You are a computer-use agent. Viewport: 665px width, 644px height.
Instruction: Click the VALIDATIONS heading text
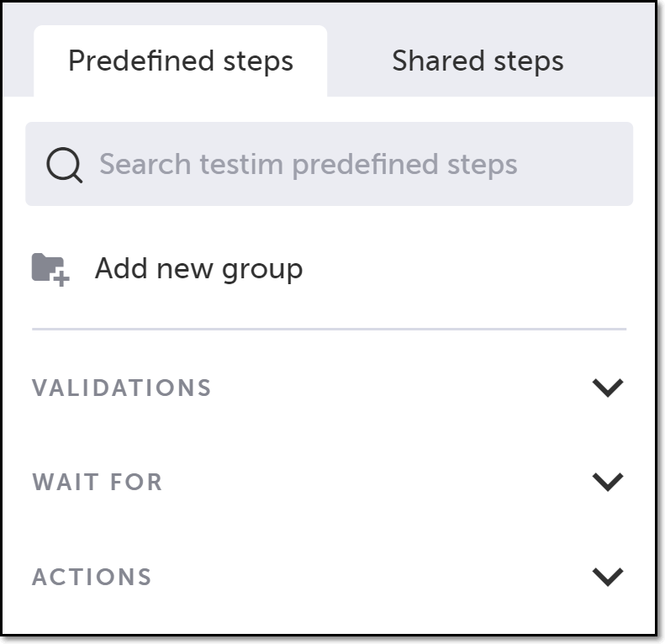point(122,388)
